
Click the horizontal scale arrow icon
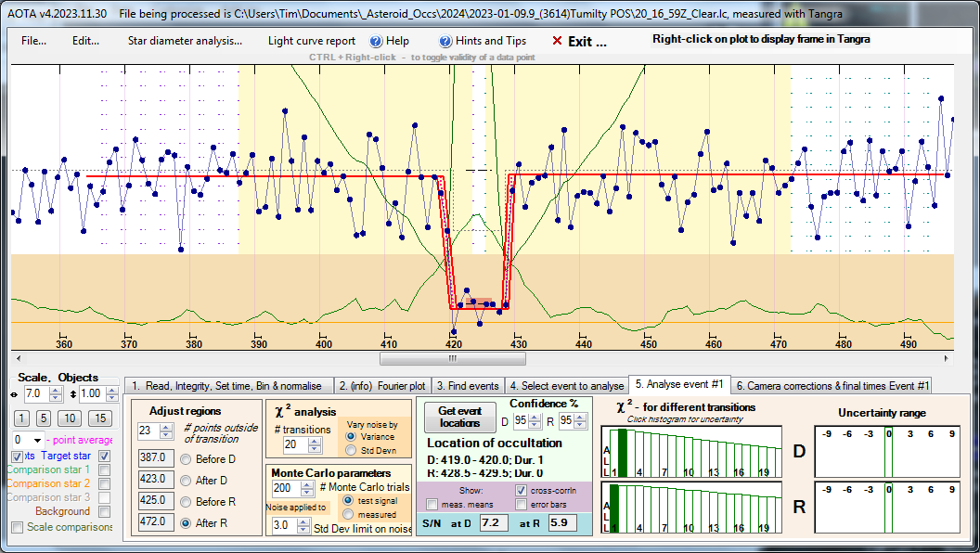tap(15, 394)
